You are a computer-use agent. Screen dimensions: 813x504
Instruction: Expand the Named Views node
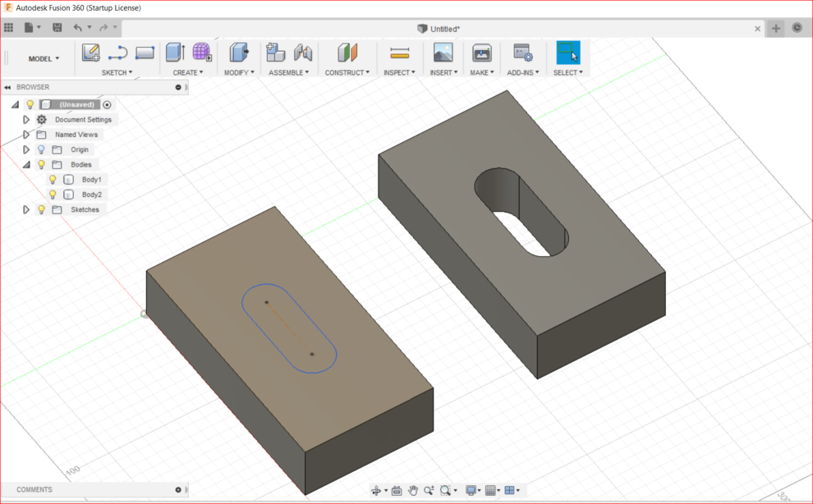[x=26, y=135]
